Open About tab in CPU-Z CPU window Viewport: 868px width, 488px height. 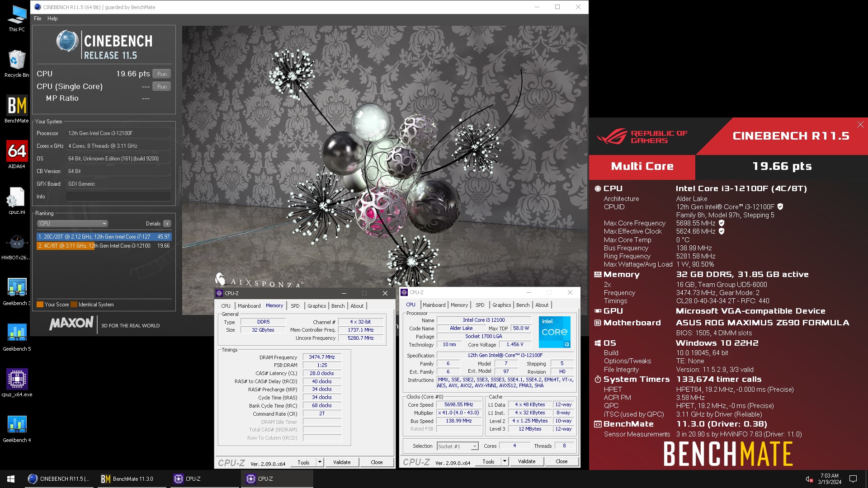click(x=542, y=305)
